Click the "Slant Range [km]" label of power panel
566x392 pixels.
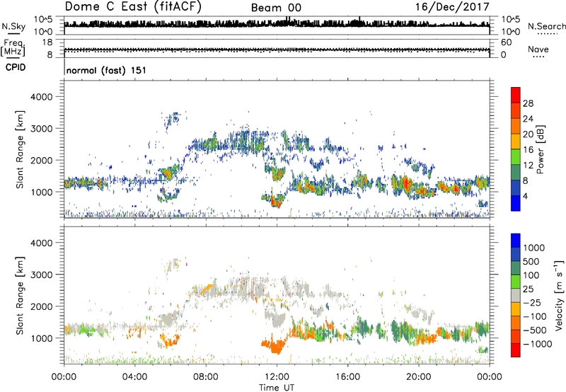pos(20,150)
